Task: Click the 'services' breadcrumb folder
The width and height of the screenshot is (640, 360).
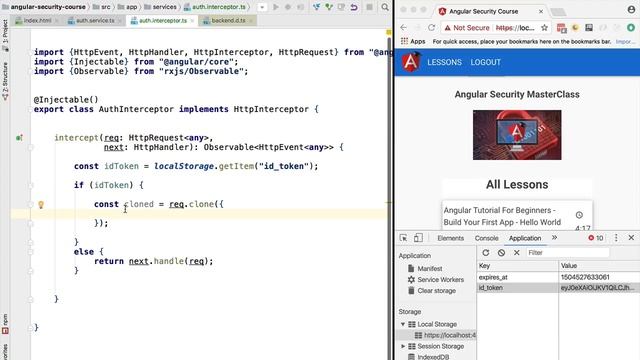Action: pyautogui.click(x=160, y=7)
